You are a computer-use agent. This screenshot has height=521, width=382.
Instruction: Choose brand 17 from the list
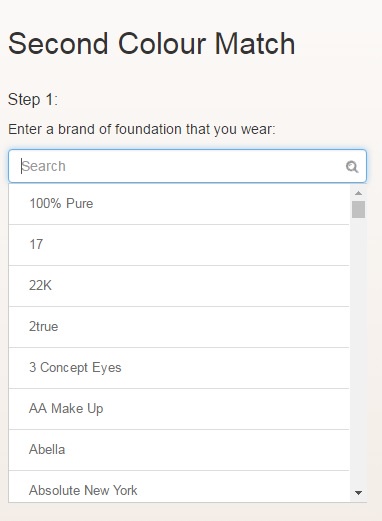[x=179, y=245]
